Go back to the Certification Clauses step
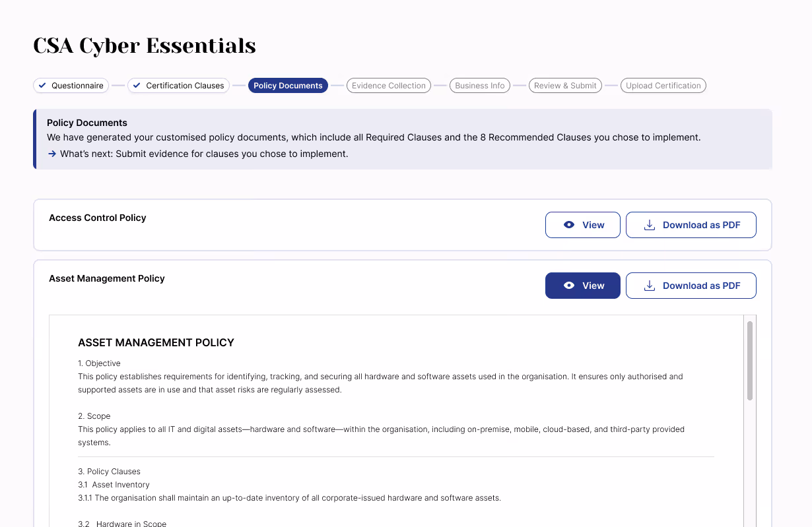This screenshot has width=812, height=527. [x=178, y=85]
